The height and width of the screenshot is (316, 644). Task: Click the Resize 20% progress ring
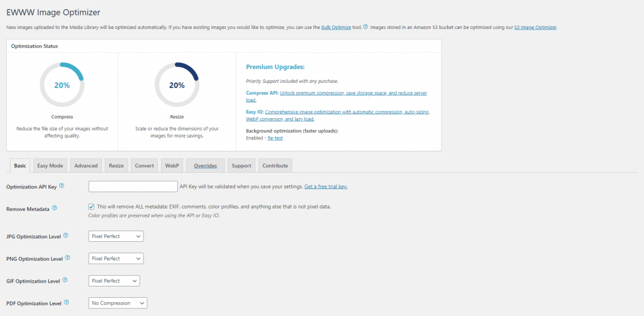(177, 85)
